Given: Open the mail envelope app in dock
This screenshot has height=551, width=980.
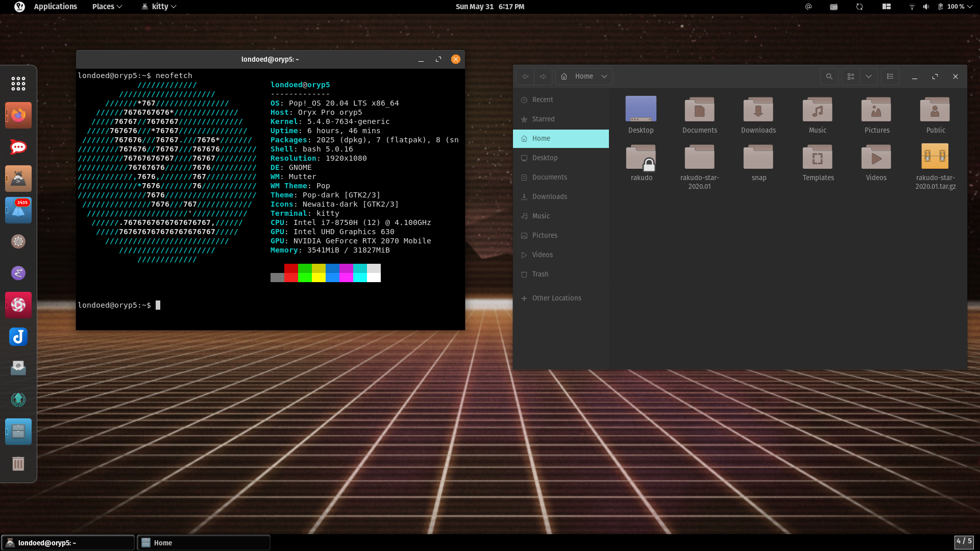Looking at the screenshot, I should tap(18, 368).
